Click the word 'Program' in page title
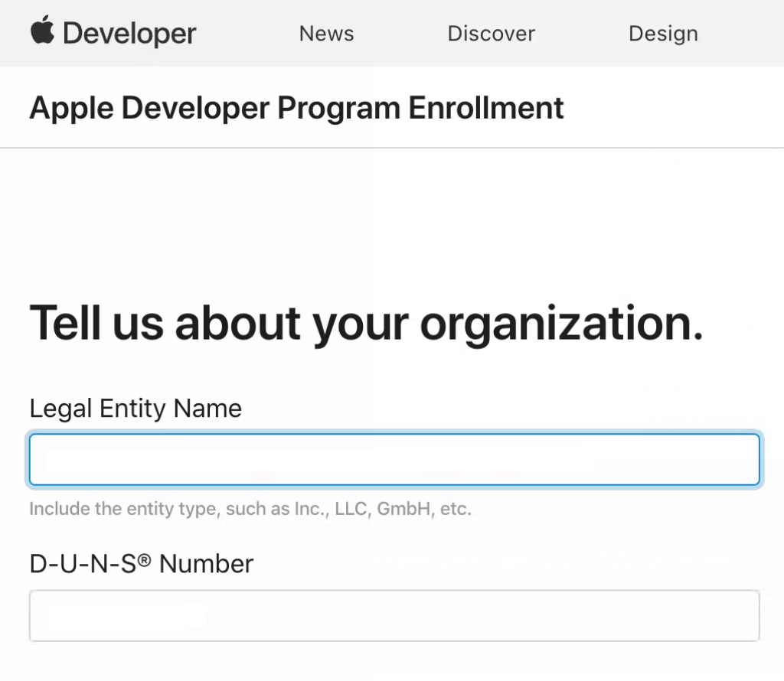 pos(338,108)
